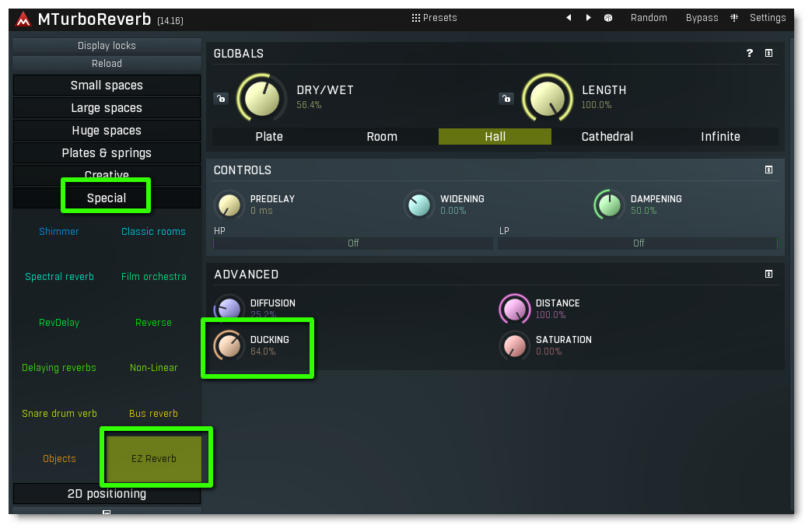
Task: Click the LP filter Off bar
Action: pyautogui.click(x=638, y=243)
